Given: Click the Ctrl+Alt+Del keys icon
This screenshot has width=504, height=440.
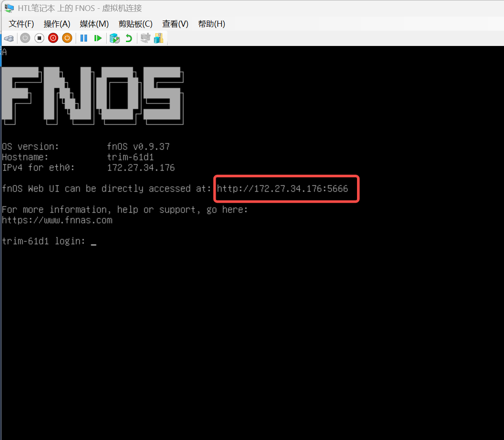Looking at the screenshot, I should click(9, 38).
